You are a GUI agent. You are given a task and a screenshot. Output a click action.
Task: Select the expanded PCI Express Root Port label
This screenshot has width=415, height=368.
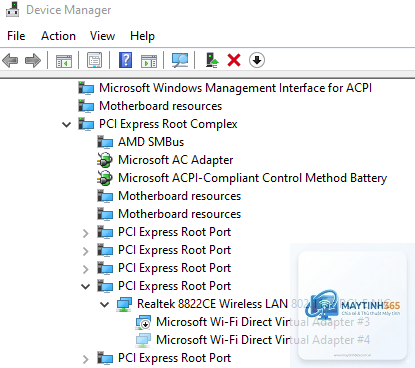click(x=174, y=286)
